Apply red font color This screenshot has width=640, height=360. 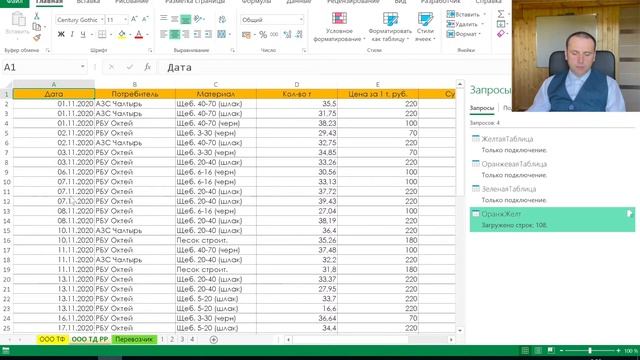[x=139, y=34]
